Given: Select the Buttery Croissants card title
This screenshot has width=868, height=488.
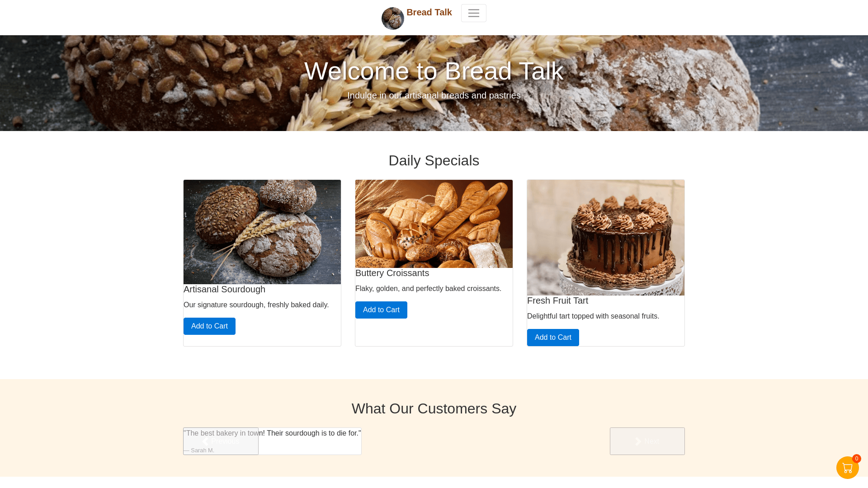Looking at the screenshot, I should pyautogui.click(x=392, y=273).
